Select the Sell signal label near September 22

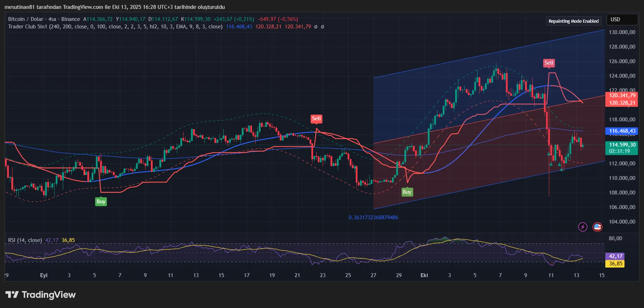(316, 119)
